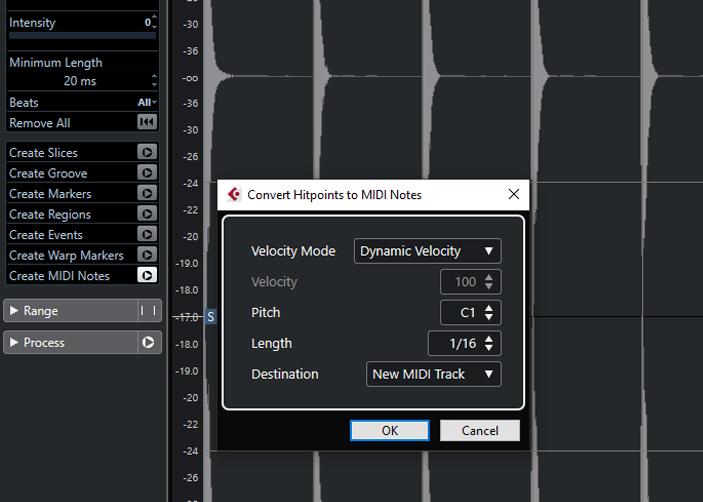This screenshot has width=703, height=502.
Task: Click the Create Groove label
Action: pos(48,173)
